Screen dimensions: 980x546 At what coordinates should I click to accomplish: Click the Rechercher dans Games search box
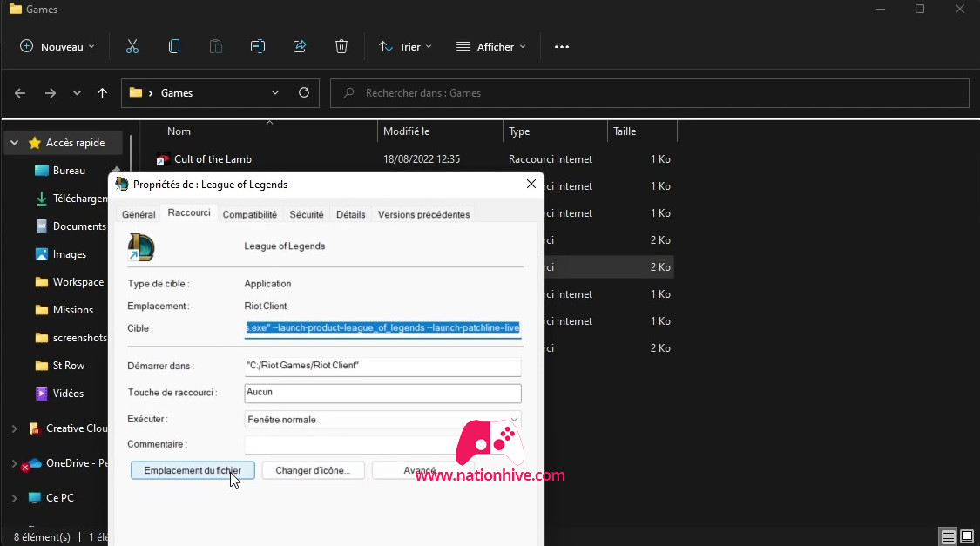click(649, 93)
